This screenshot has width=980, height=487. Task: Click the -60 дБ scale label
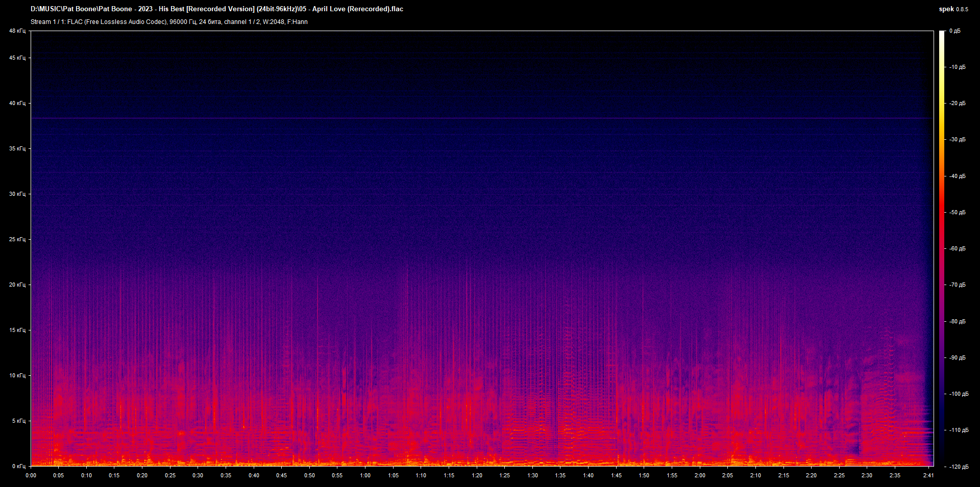957,249
